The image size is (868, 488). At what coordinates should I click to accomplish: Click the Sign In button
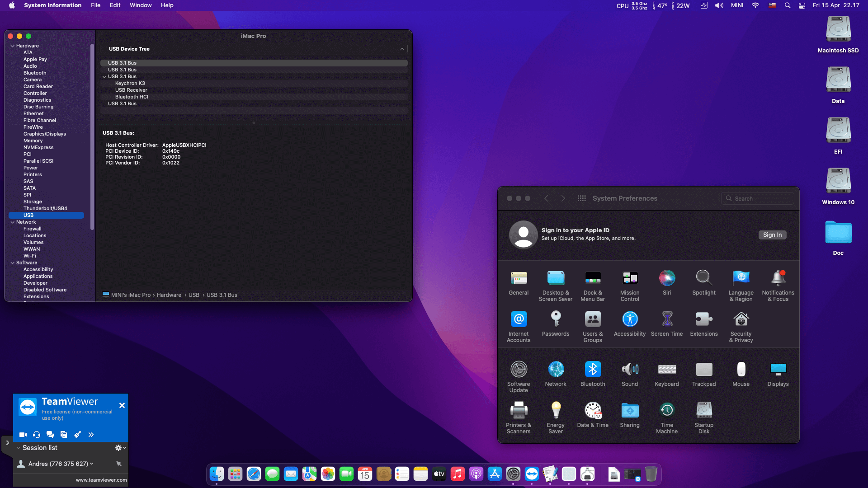tap(772, 235)
